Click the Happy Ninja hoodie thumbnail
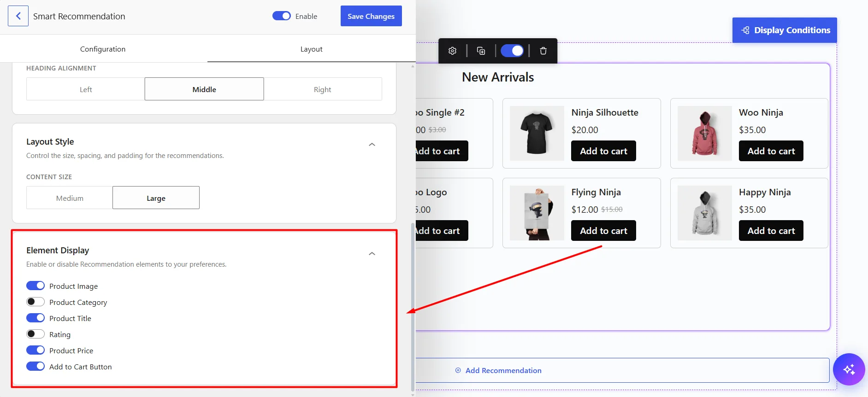 click(x=705, y=213)
